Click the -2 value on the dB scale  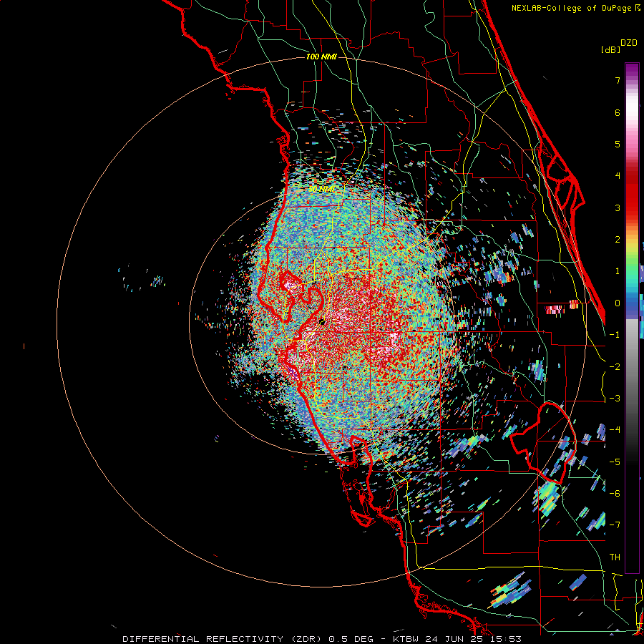[x=615, y=367]
